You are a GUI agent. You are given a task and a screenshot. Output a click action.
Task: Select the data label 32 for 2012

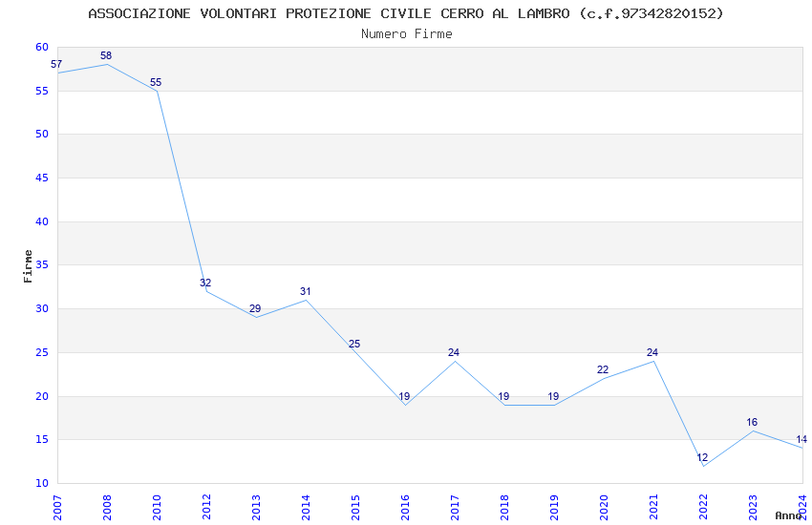pyautogui.click(x=205, y=283)
